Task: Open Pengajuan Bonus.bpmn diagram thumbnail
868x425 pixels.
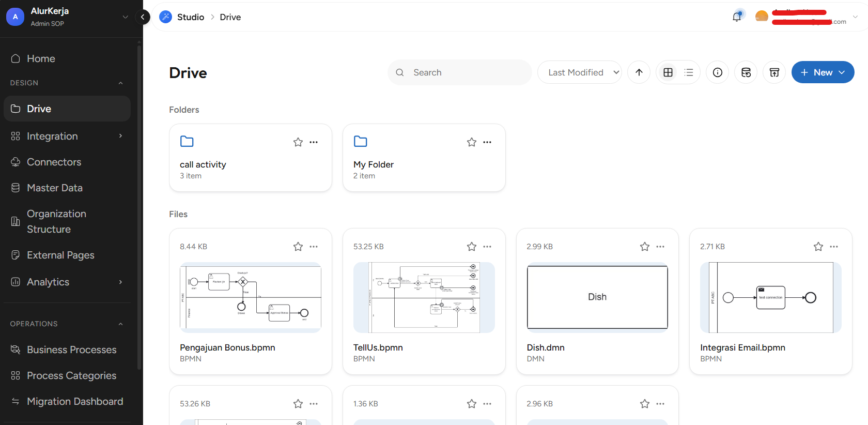Action: (251, 297)
